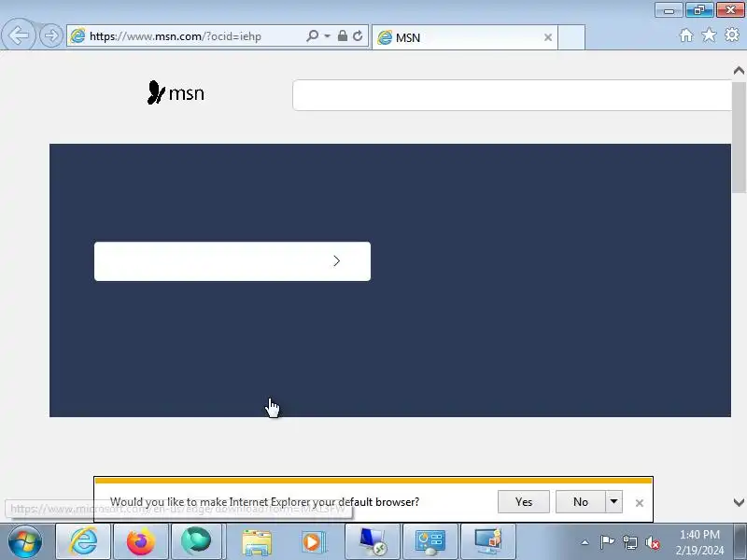Open Remote Desktop Connection taskbar icon

click(373, 541)
